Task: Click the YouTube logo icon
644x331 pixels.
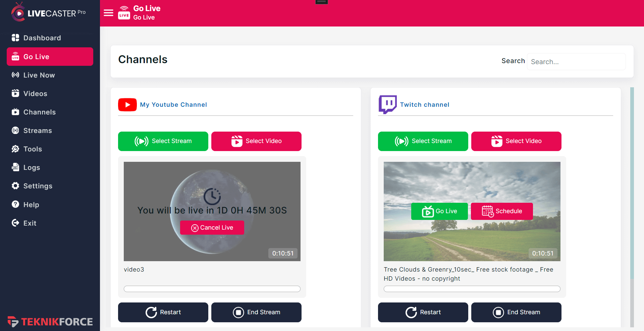Action: 127,105
